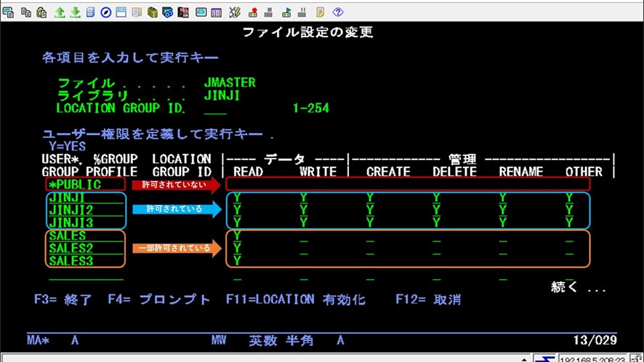Click the stop macro toolbar icon
The image size is (644, 362).
coord(269,12)
